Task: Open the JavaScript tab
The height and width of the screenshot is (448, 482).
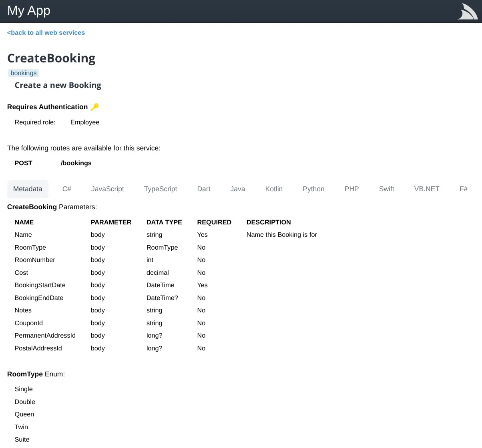Action: click(x=108, y=189)
